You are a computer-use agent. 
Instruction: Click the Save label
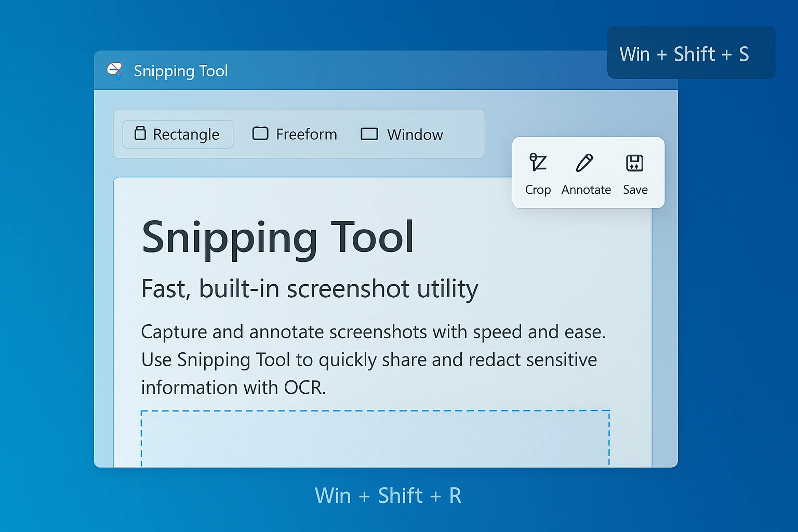(635, 190)
